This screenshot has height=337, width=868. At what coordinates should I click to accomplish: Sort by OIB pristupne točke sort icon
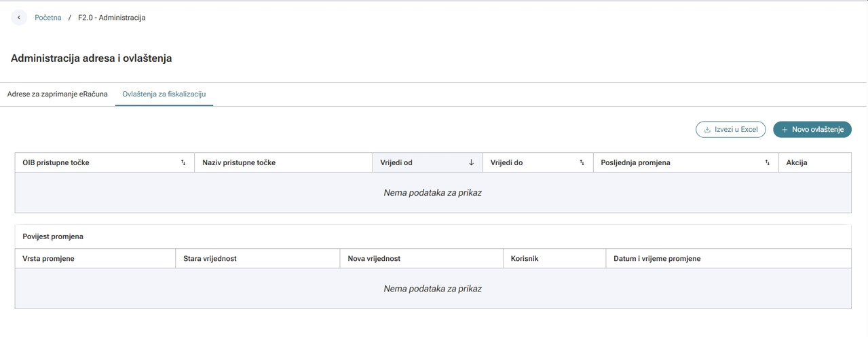click(x=183, y=163)
